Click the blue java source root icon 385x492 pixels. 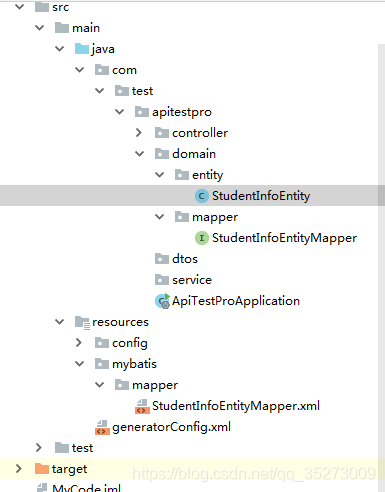[82, 49]
